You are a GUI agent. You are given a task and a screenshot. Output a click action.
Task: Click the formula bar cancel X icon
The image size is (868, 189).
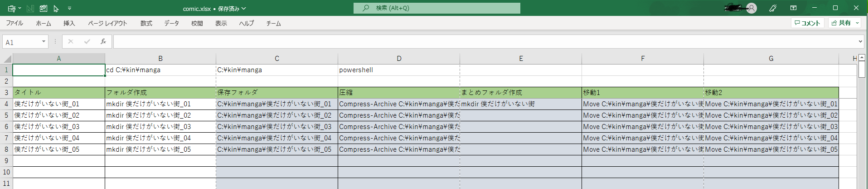click(71, 41)
